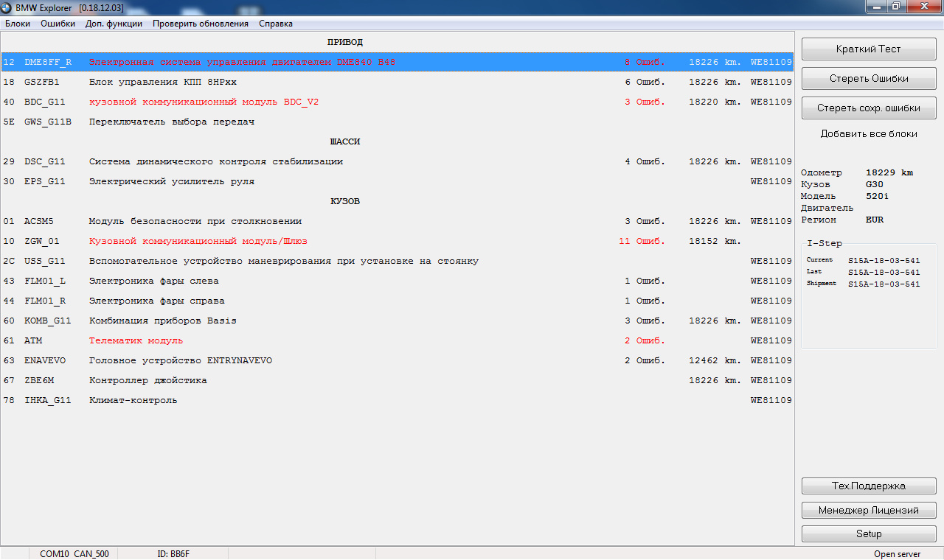944x560 pixels.
Task: Click Стереть сохр. ошибки button
Action: pyautogui.click(x=869, y=108)
